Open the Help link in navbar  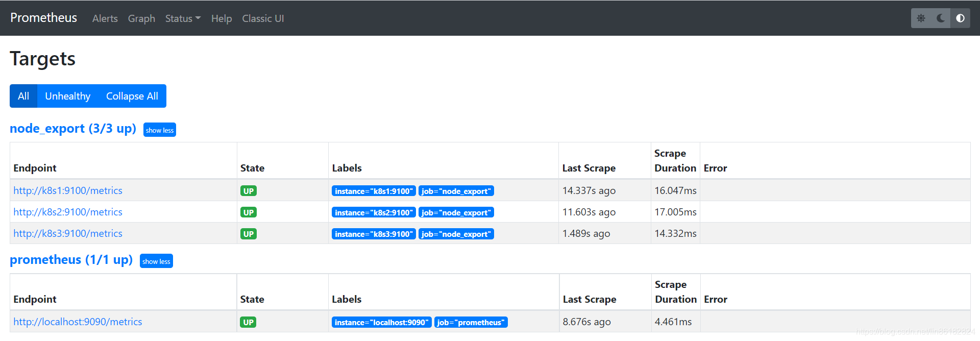pos(222,18)
